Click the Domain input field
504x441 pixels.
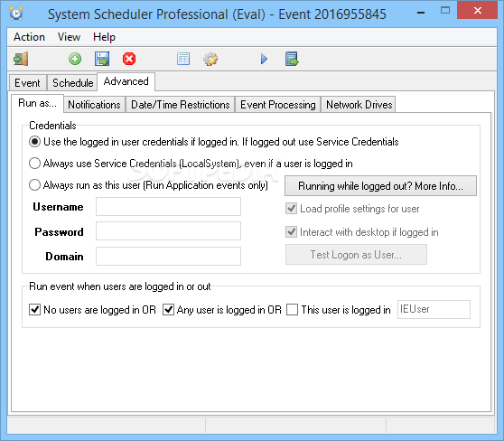coord(168,256)
